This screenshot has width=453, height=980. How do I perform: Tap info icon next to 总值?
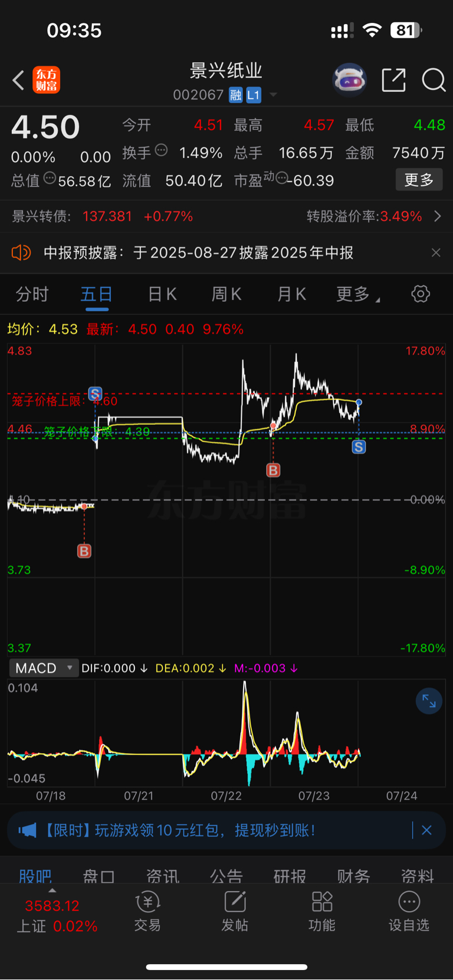(x=50, y=178)
